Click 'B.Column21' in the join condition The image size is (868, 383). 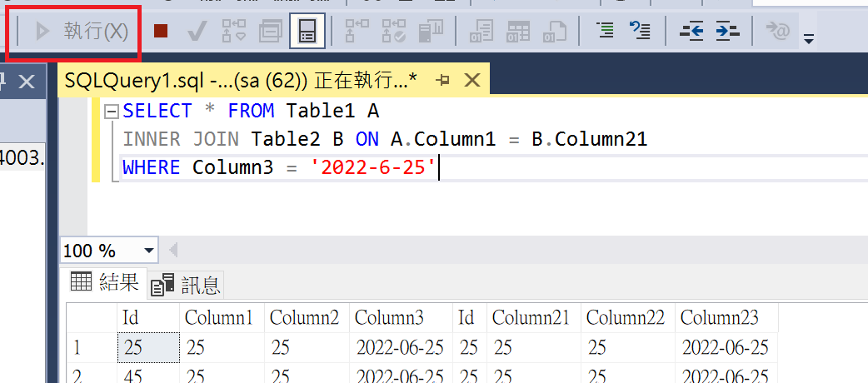tap(590, 140)
